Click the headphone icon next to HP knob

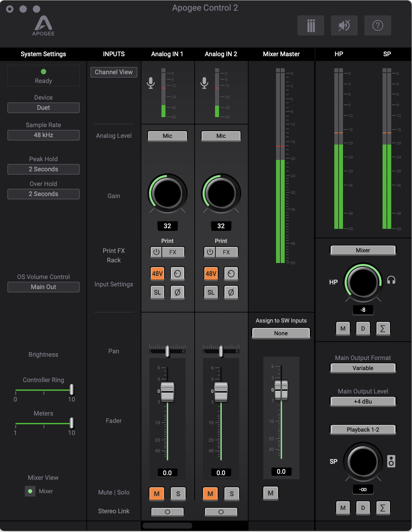(x=391, y=280)
